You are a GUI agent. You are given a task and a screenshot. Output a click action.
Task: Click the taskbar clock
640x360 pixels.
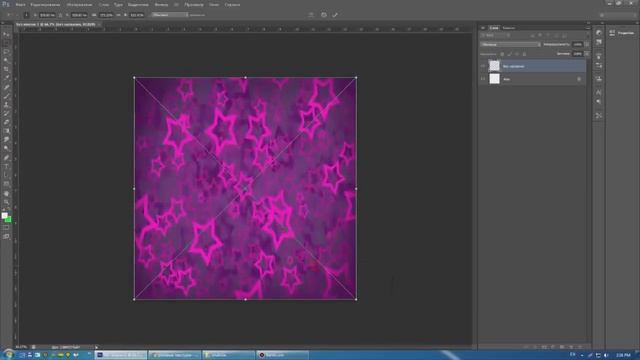pos(623,355)
